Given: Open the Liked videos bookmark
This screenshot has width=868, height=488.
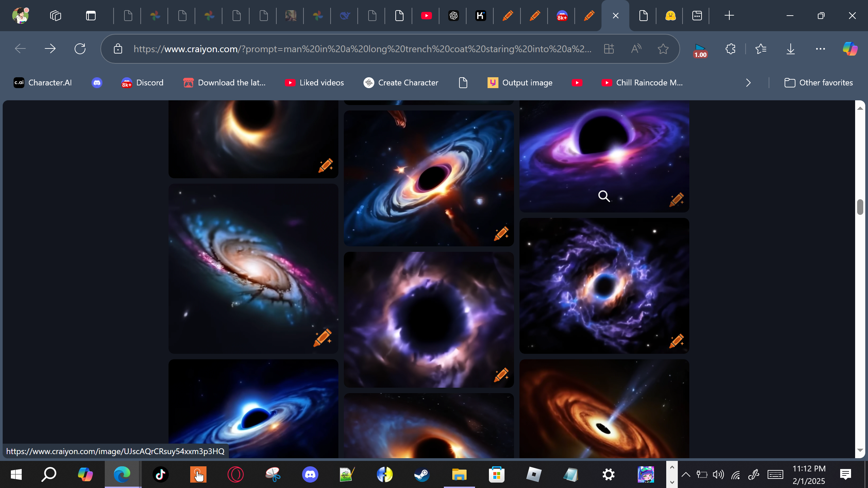Looking at the screenshot, I should click(314, 83).
